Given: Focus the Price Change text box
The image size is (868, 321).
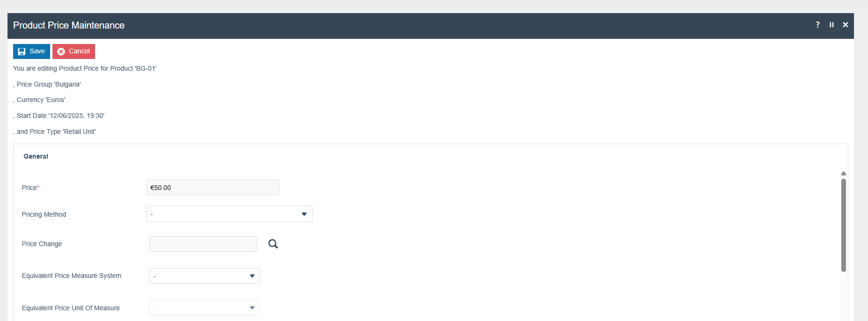Looking at the screenshot, I should pos(203,244).
